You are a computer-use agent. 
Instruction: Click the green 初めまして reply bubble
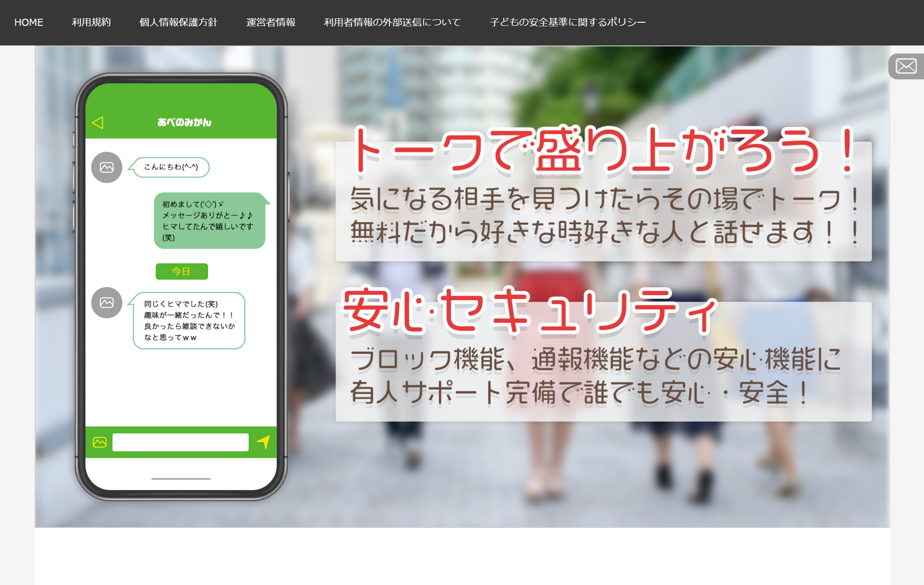coord(209,221)
